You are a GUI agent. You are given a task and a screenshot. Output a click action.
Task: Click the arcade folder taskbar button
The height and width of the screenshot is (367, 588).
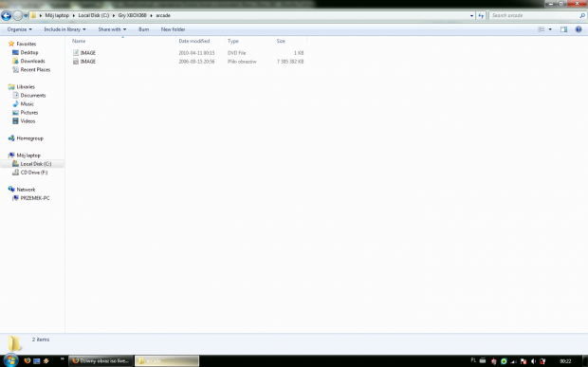pyautogui.click(x=167, y=360)
